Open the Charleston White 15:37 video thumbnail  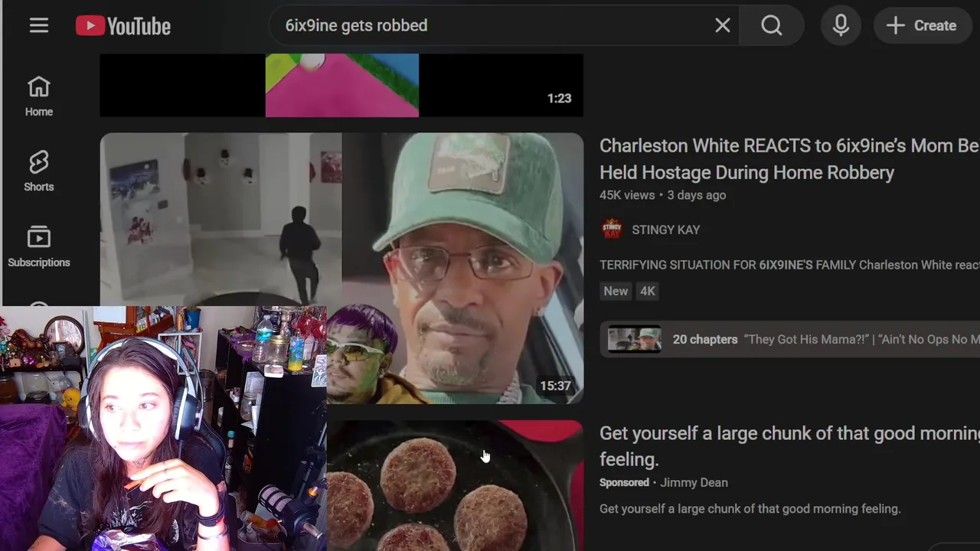click(341, 268)
